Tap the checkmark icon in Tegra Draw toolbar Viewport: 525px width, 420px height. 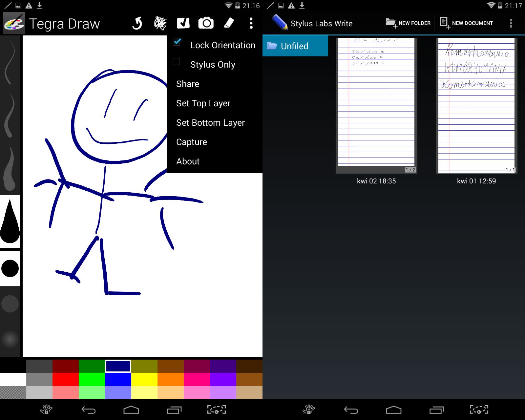pyautogui.click(x=183, y=23)
